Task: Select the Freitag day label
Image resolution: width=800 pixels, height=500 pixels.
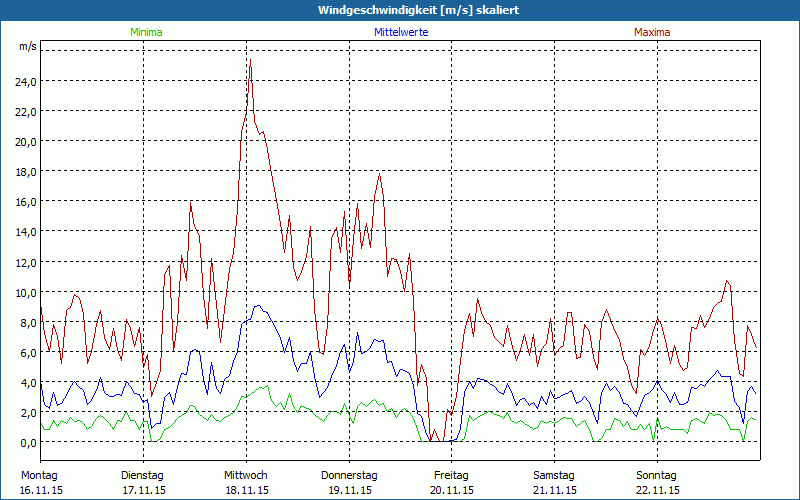Action: tap(451, 475)
